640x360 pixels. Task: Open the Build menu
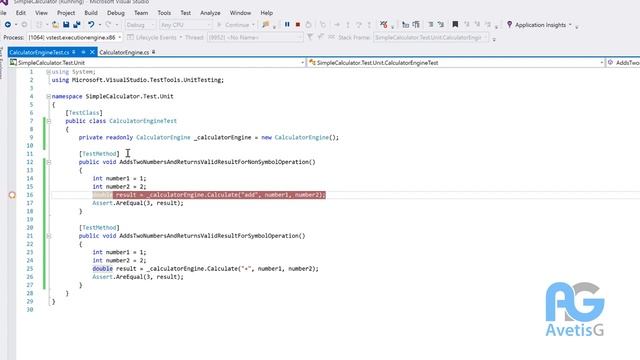[91, 13]
